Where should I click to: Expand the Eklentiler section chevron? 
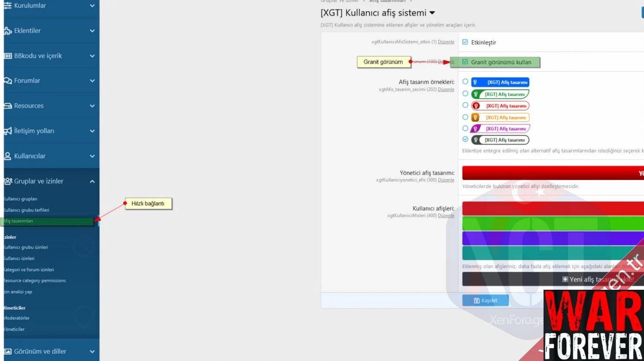[92, 31]
